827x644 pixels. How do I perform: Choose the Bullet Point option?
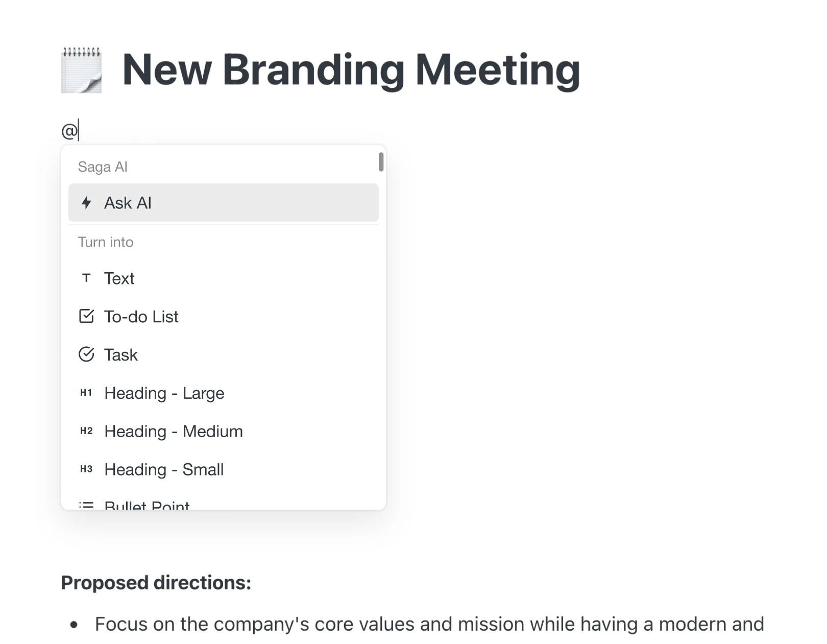147,505
